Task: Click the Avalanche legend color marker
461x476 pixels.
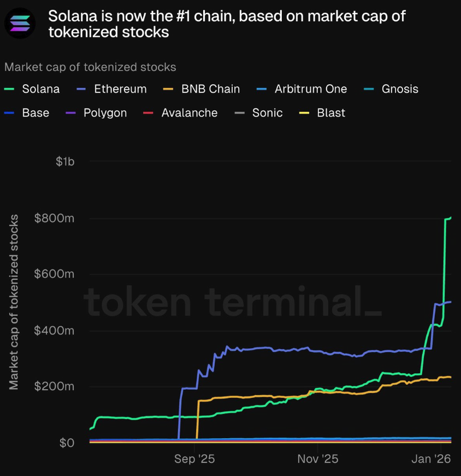Action: 149,113
